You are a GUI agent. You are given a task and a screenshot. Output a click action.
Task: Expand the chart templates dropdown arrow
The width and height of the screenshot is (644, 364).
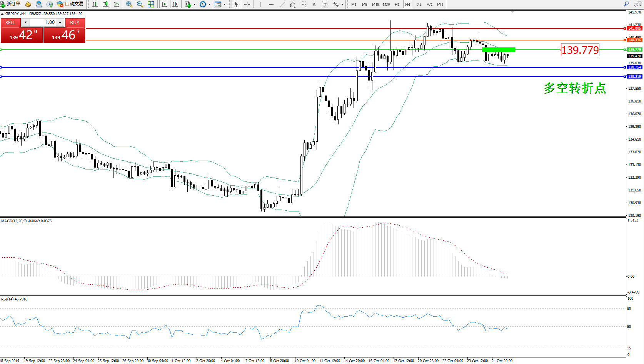[x=225, y=5]
